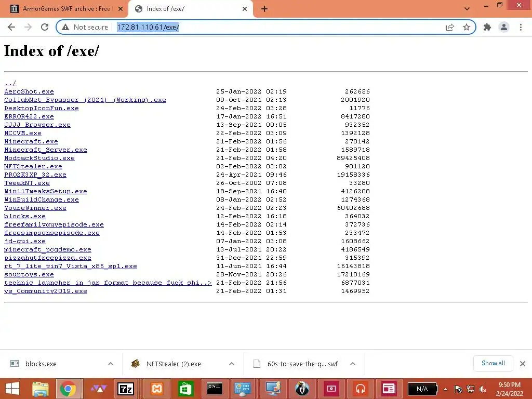Open the tab search chevron
The width and height of the screenshot is (532, 399).
coord(467,9)
